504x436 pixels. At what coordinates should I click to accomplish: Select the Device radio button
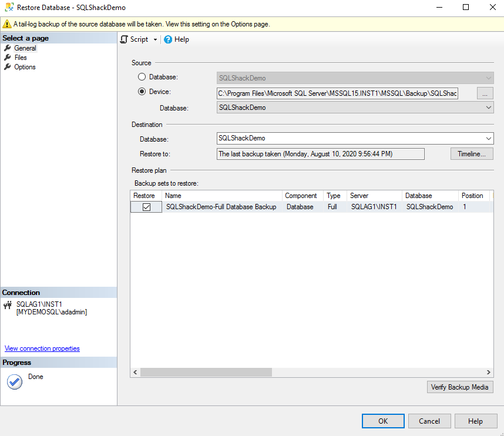(141, 91)
